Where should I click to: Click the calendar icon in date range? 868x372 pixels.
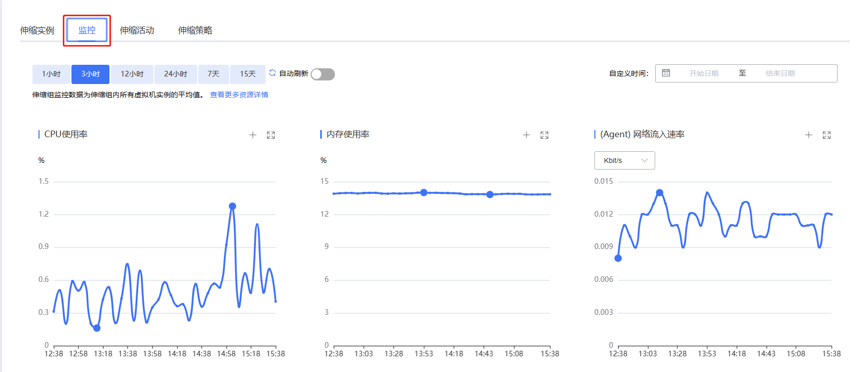tap(666, 73)
